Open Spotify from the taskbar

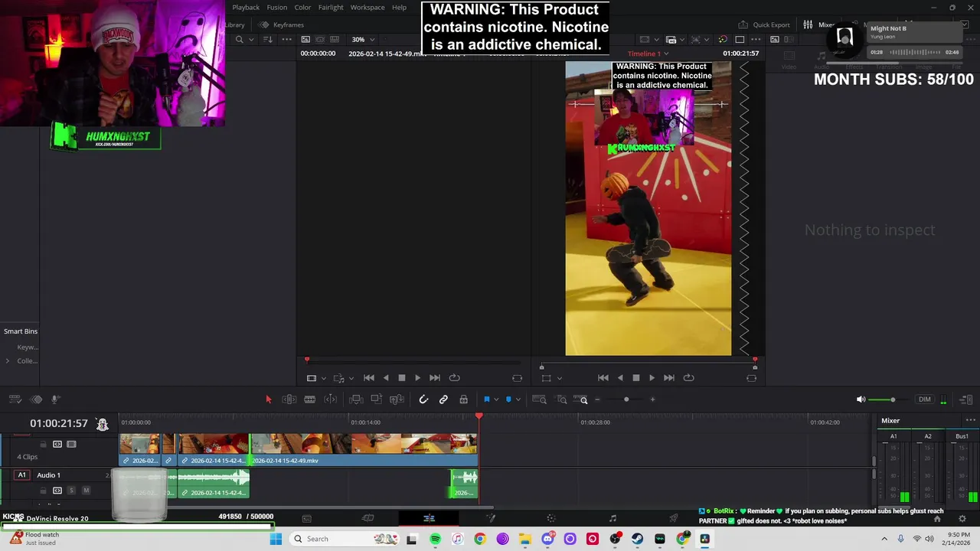(435, 539)
